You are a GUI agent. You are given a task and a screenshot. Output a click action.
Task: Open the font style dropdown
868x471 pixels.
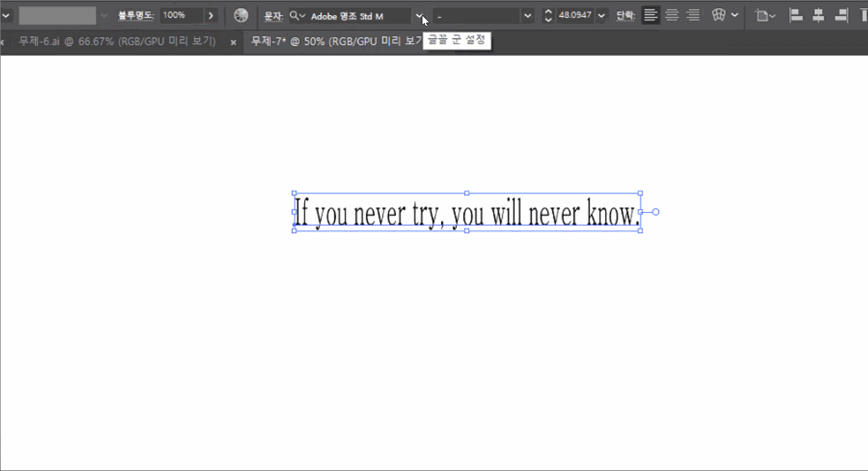click(x=528, y=15)
